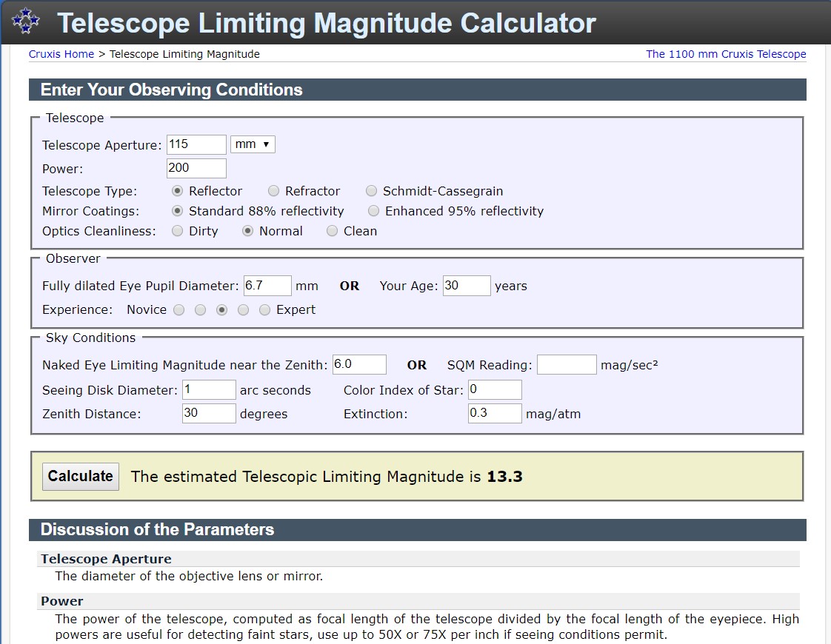Open the aperture unit dropdown

(x=253, y=144)
